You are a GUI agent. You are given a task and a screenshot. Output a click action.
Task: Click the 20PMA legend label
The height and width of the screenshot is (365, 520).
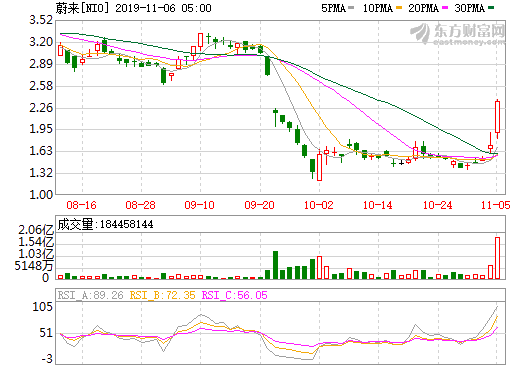(423, 8)
